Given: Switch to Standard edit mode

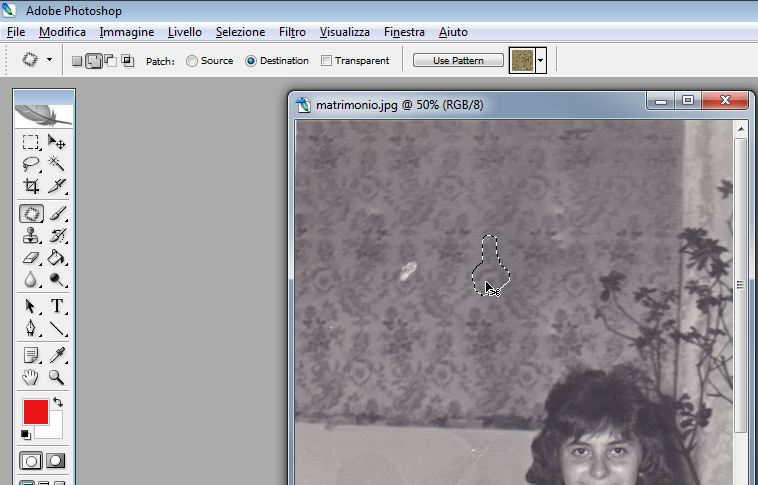Looking at the screenshot, I should pos(31,461).
